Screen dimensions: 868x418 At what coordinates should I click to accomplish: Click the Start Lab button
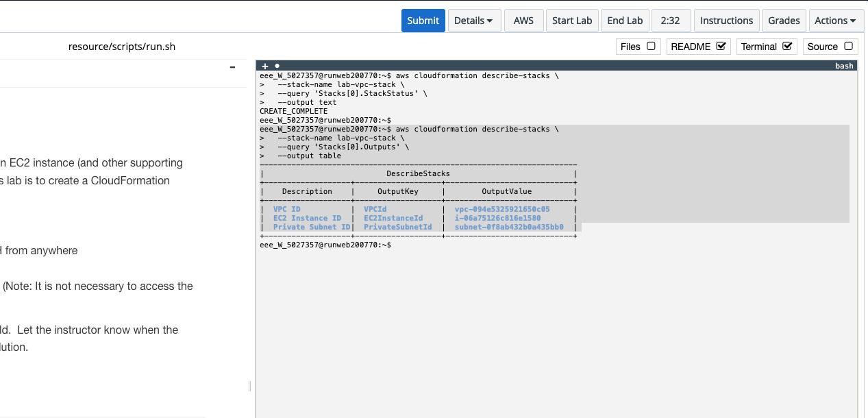[x=571, y=21]
